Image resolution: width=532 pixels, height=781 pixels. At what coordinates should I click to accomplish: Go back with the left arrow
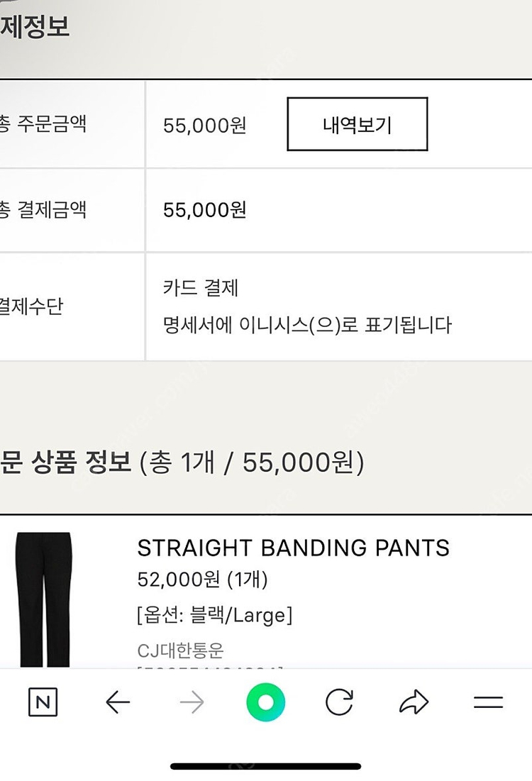[117, 703]
